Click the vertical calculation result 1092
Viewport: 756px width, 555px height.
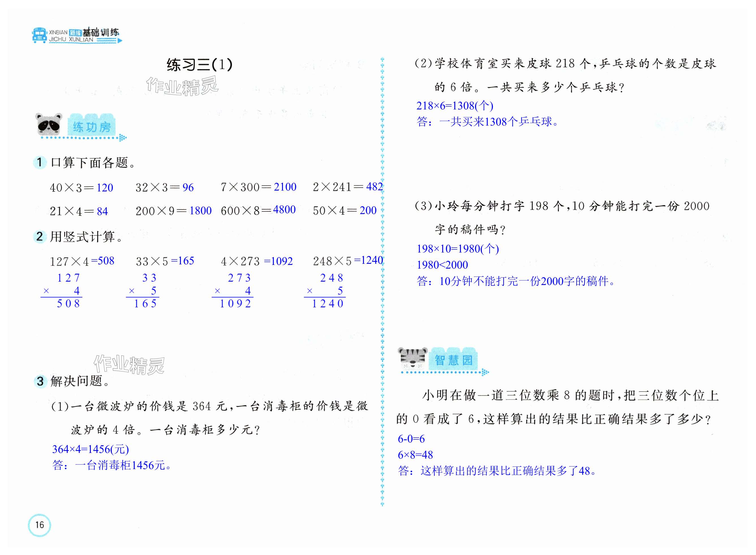(x=235, y=304)
